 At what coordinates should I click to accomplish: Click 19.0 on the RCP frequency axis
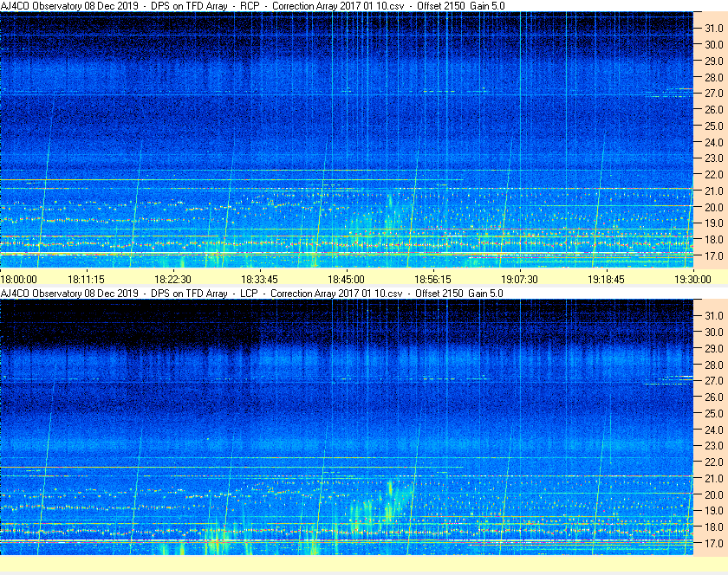point(714,223)
